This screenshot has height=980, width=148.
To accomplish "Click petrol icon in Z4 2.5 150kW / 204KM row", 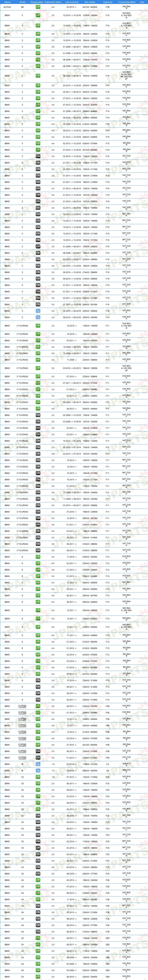I will (x=38, y=958).
